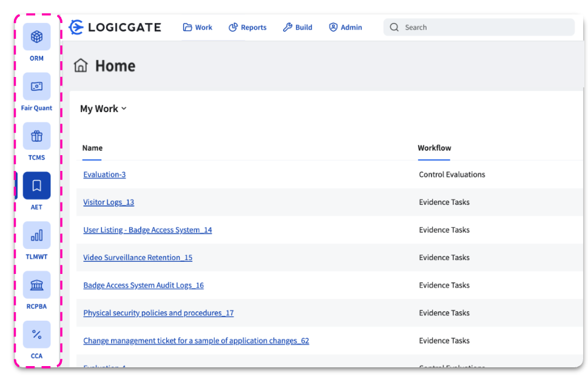Open the Visitor Logs_13 record
The height and width of the screenshot is (377, 588).
pyautogui.click(x=109, y=202)
